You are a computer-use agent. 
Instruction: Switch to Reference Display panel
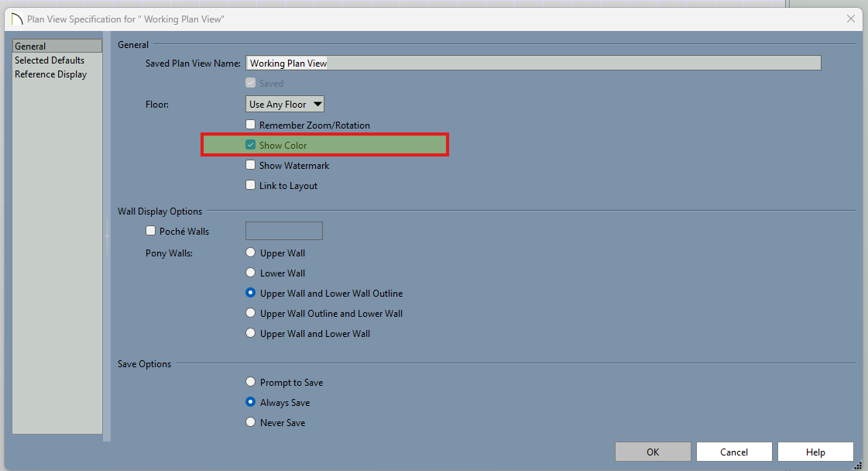click(50, 74)
